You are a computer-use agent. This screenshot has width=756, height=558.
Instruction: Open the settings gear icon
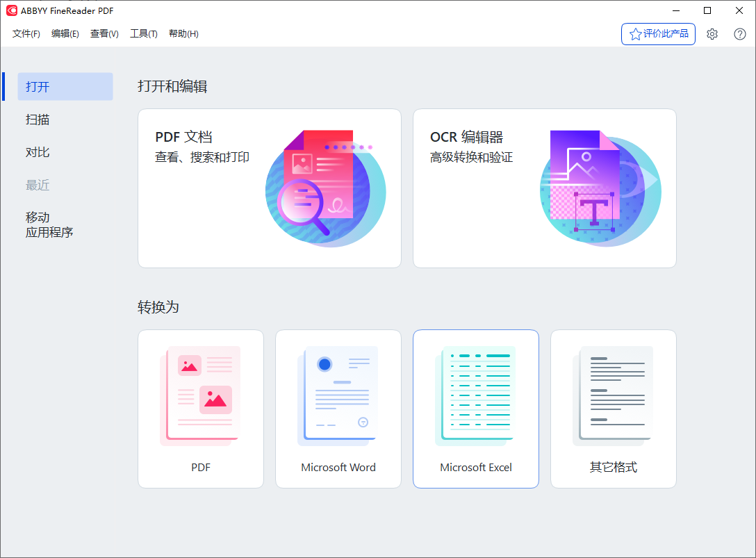[x=712, y=34]
